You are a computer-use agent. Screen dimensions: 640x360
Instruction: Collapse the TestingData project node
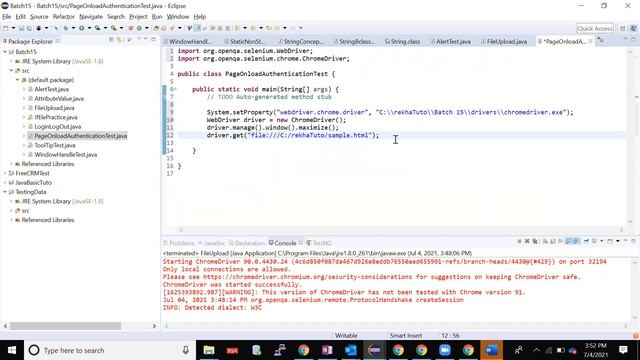5,192
